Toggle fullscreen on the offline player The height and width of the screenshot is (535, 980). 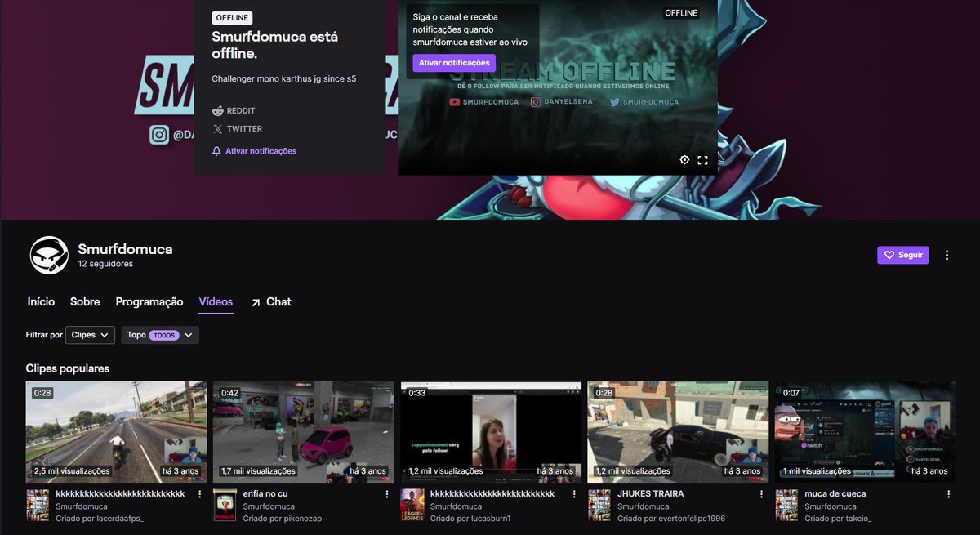[x=702, y=160]
